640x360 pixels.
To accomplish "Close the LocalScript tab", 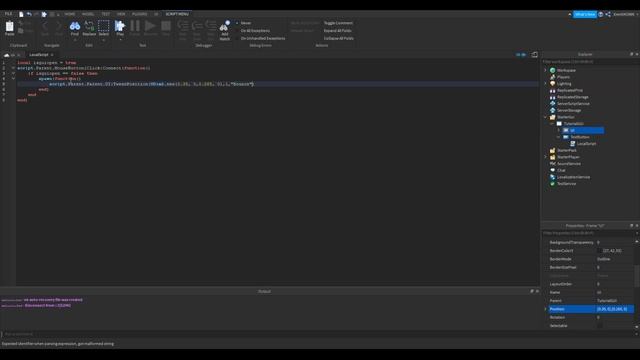I will tap(52, 55).
